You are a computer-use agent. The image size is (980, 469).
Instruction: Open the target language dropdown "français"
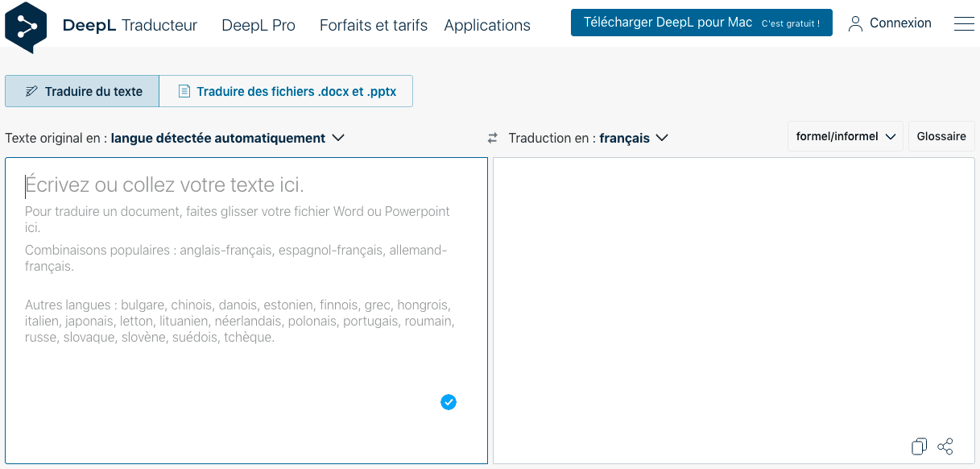tap(634, 138)
